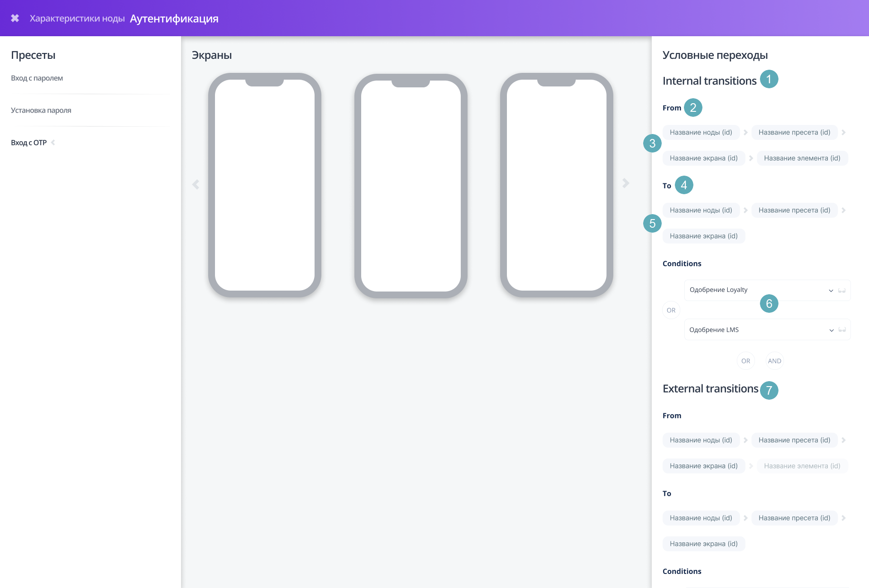Image resolution: width=869 pixels, height=588 pixels.
Task: Click the Пресеты panel heading
Action: (33, 55)
